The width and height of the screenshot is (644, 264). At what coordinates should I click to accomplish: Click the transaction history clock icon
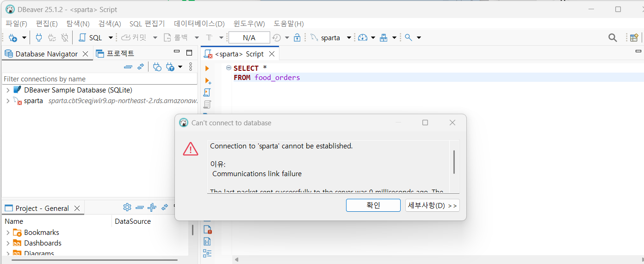click(x=277, y=38)
